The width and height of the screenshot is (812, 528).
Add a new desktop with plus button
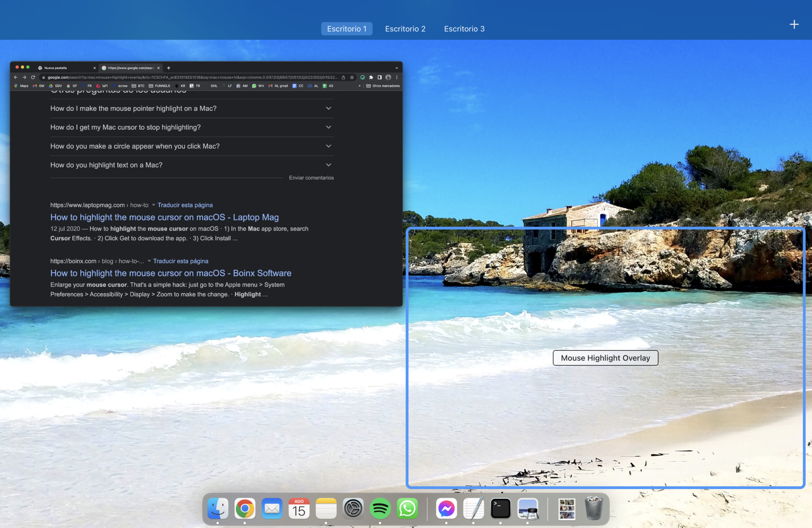[x=794, y=24]
